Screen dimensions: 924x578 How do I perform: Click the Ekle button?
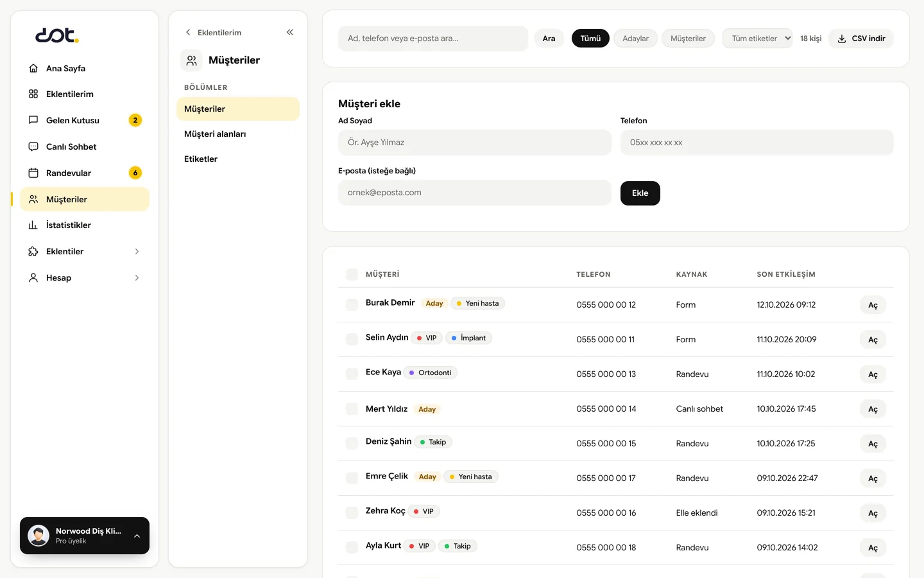click(640, 193)
